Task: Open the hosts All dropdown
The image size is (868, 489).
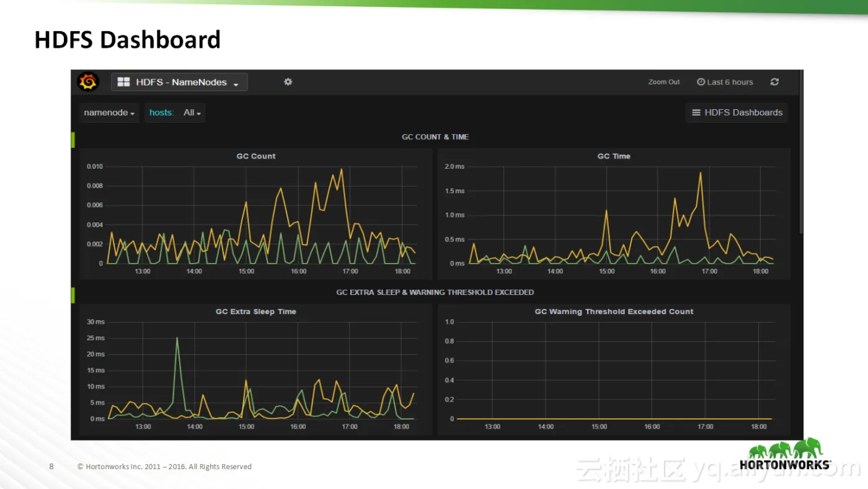Action: pyautogui.click(x=192, y=113)
